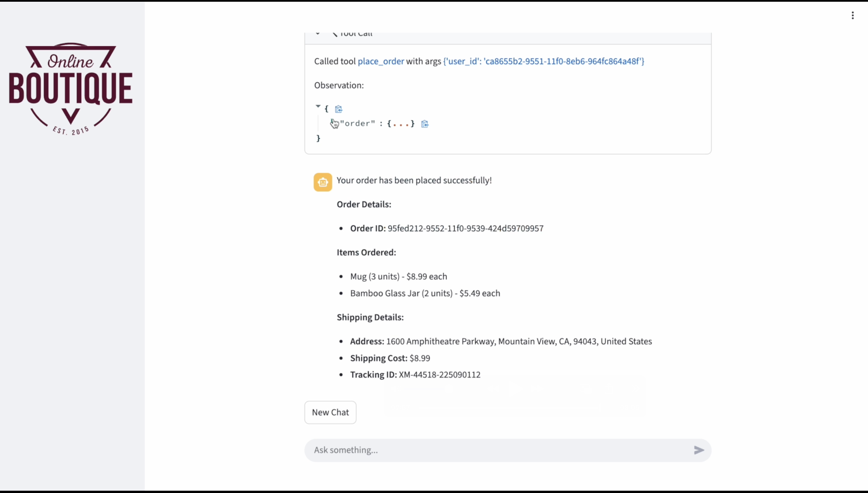Click the yellow assistant robot avatar

[x=322, y=182]
